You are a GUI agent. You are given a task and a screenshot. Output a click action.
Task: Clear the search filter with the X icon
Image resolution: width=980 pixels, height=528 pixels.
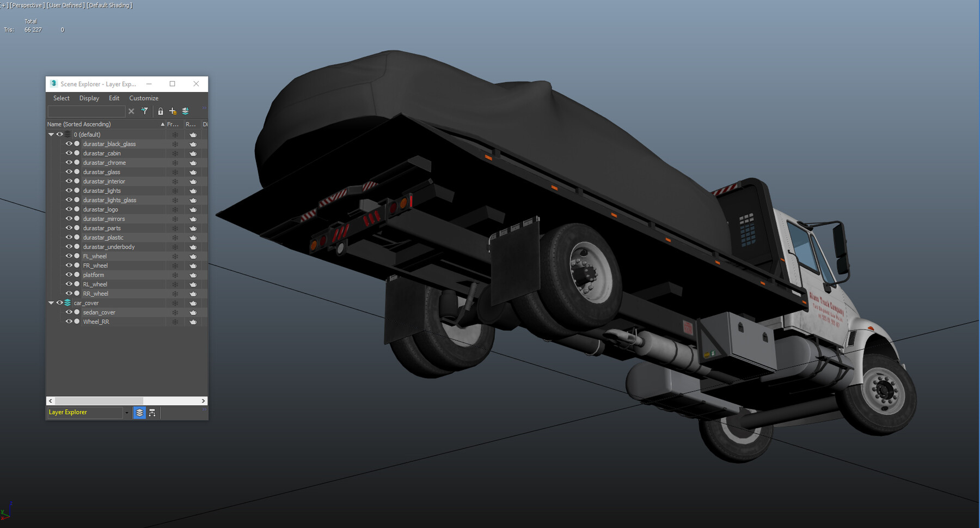(x=131, y=111)
